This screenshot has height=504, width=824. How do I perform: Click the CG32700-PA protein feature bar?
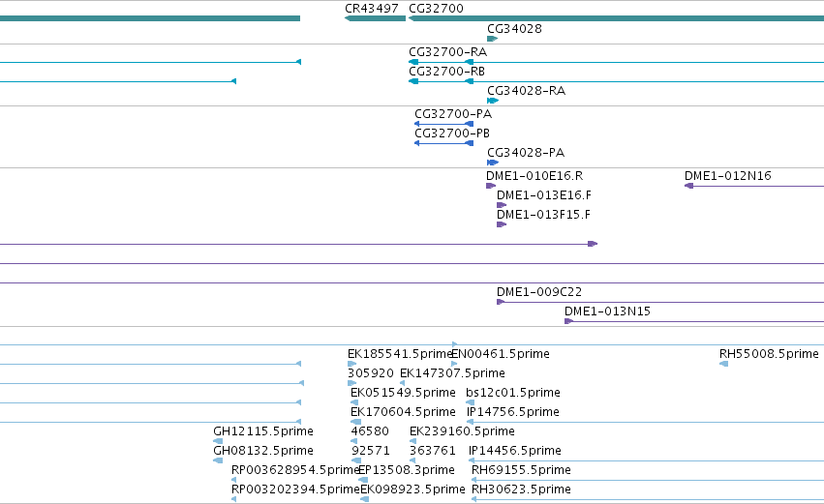pyautogui.click(x=444, y=124)
